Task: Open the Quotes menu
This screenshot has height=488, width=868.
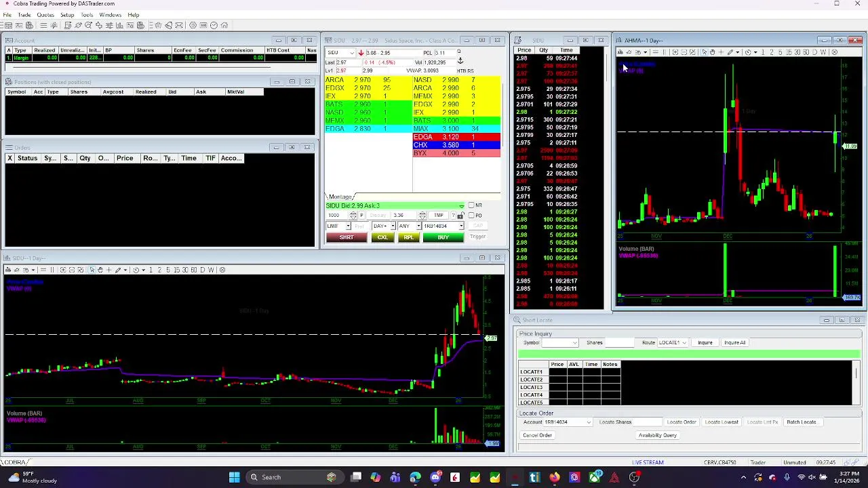Action: [45, 15]
